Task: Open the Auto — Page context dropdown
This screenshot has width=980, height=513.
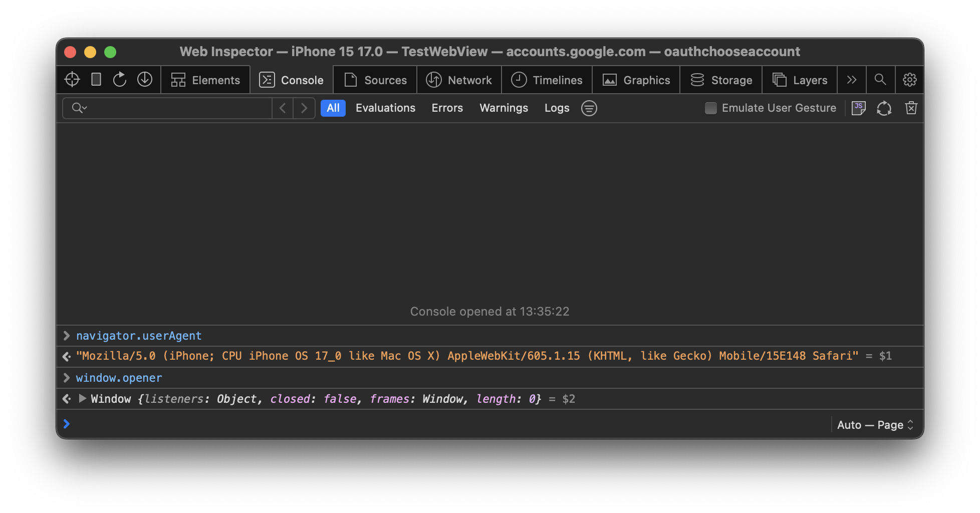Action: [x=875, y=425]
